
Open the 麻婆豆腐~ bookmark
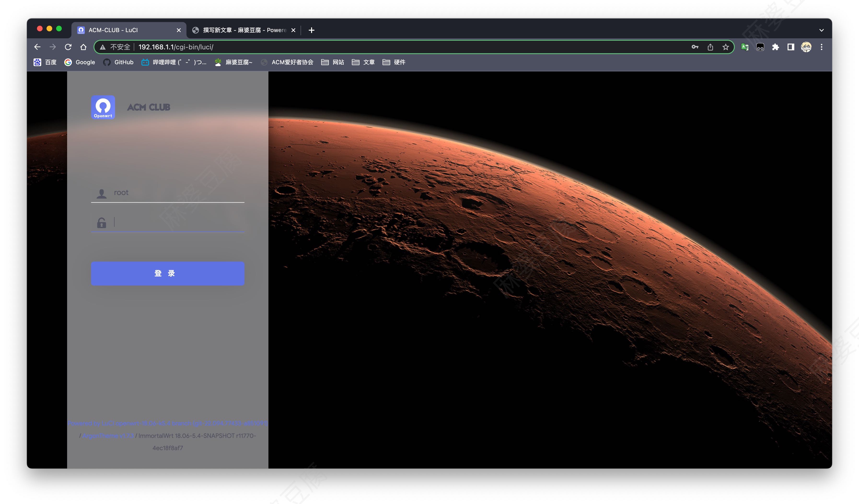click(233, 62)
